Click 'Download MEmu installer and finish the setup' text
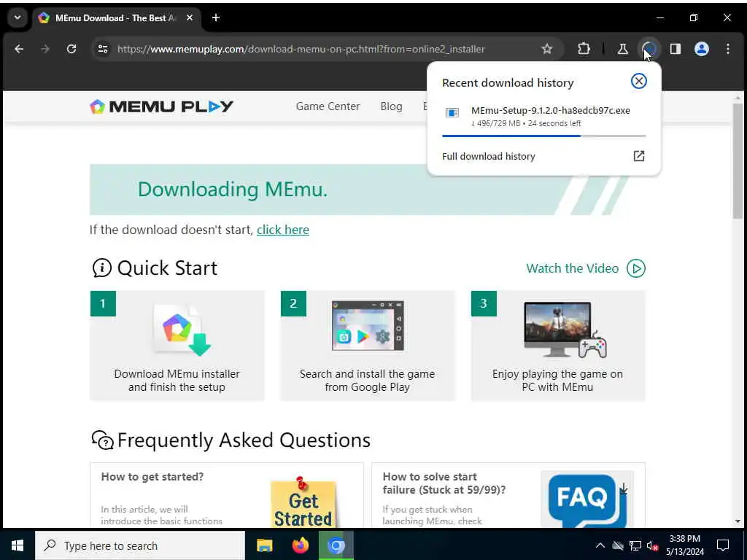The image size is (747, 560). click(177, 380)
